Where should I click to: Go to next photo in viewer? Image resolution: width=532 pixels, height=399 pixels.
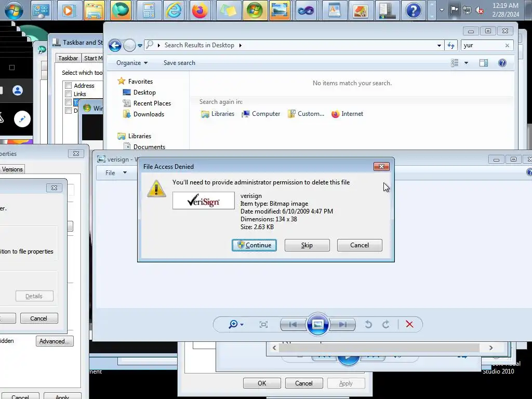343,325
